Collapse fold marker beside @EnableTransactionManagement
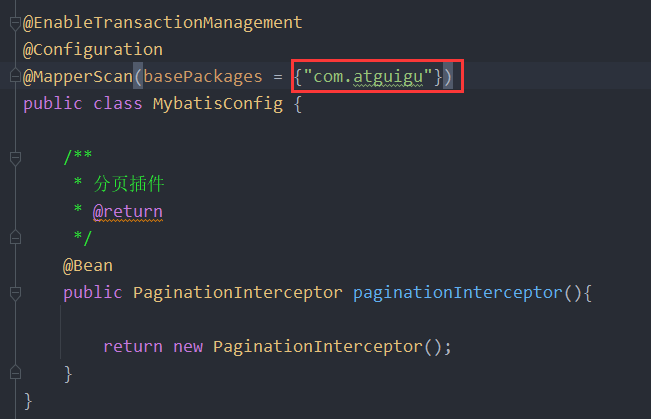This screenshot has width=651, height=419. [x=15, y=24]
